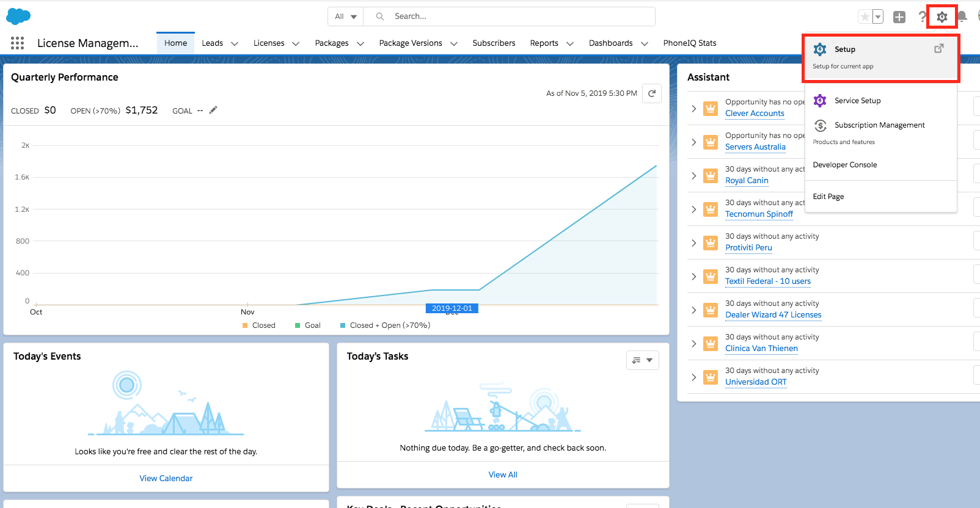Open the Today's Tasks filter dropdown
This screenshot has height=508, width=980.
click(x=643, y=360)
